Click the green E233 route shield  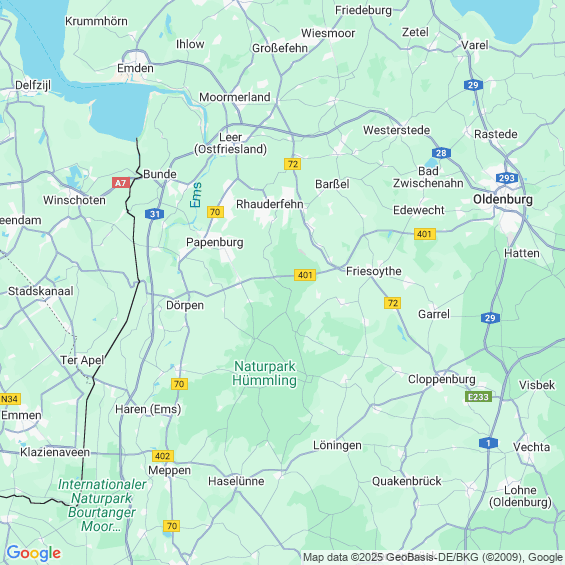pos(478,397)
